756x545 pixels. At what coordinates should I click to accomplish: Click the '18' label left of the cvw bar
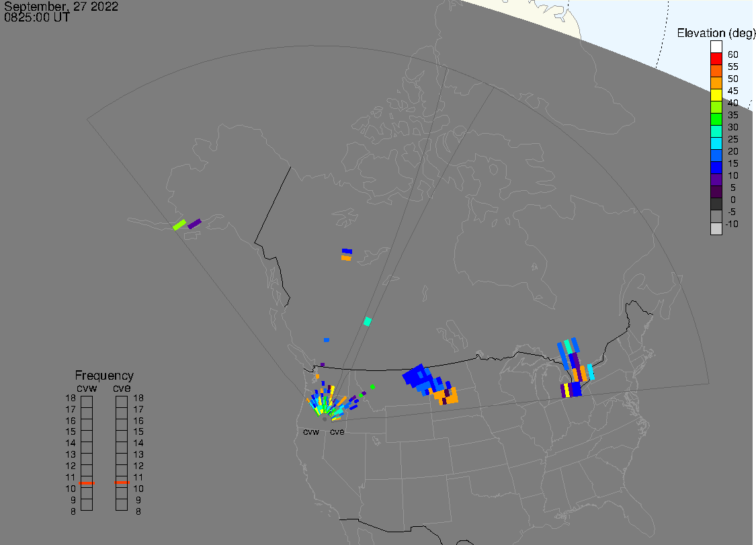click(71, 399)
